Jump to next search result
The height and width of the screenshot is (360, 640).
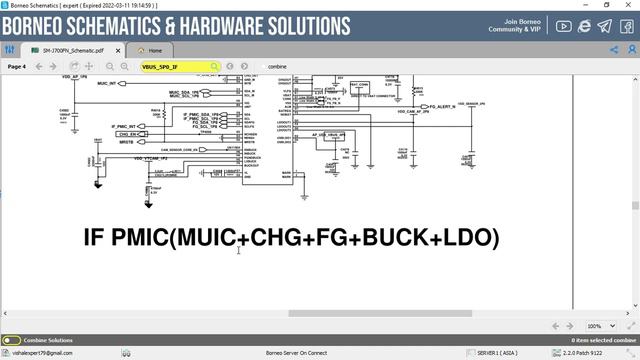coord(244,66)
